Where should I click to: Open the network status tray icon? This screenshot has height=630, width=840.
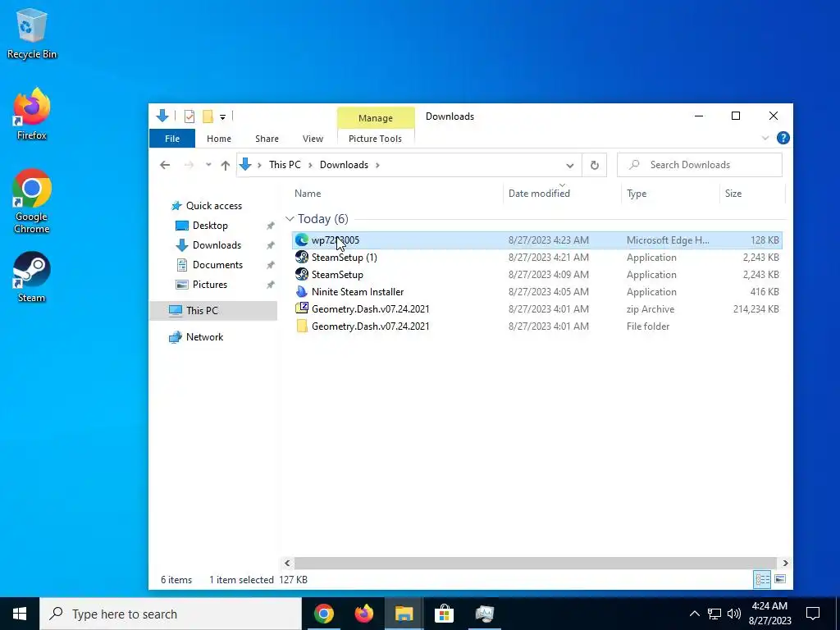tap(714, 614)
